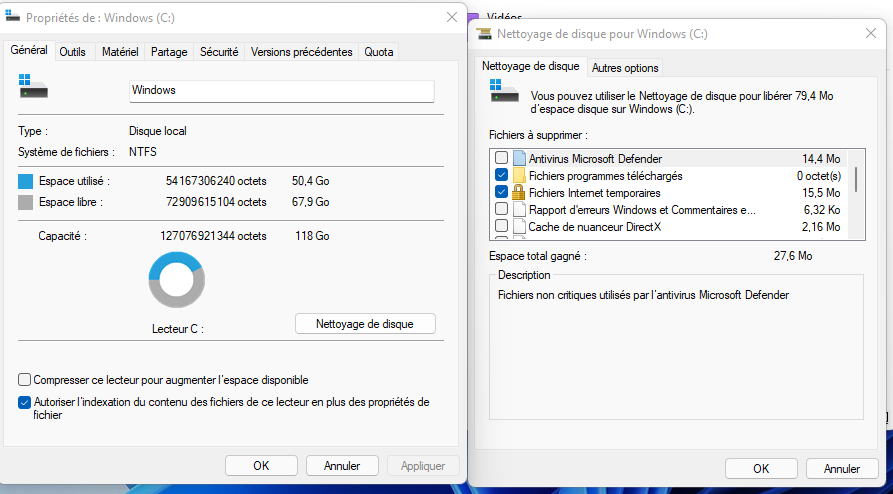Viewport: 893px width, 494px height.
Task: Click the '67,9 Go' free space value
Action: pos(310,202)
